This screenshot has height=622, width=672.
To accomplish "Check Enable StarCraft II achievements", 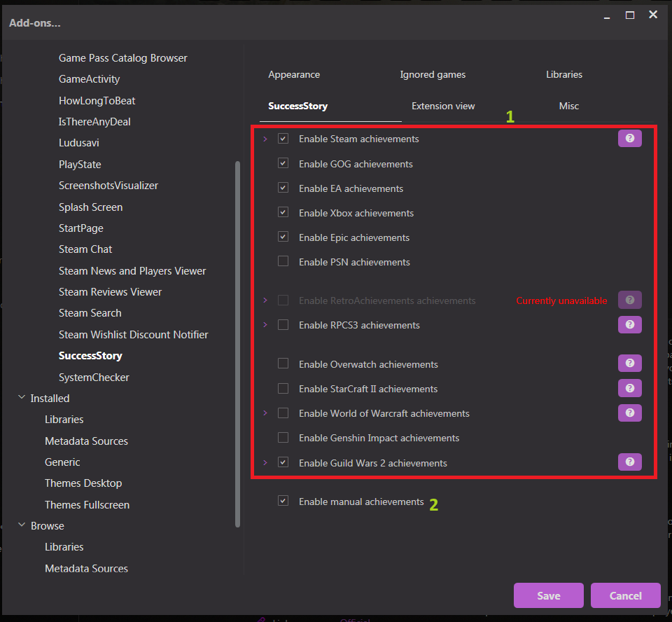I will (283, 389).
